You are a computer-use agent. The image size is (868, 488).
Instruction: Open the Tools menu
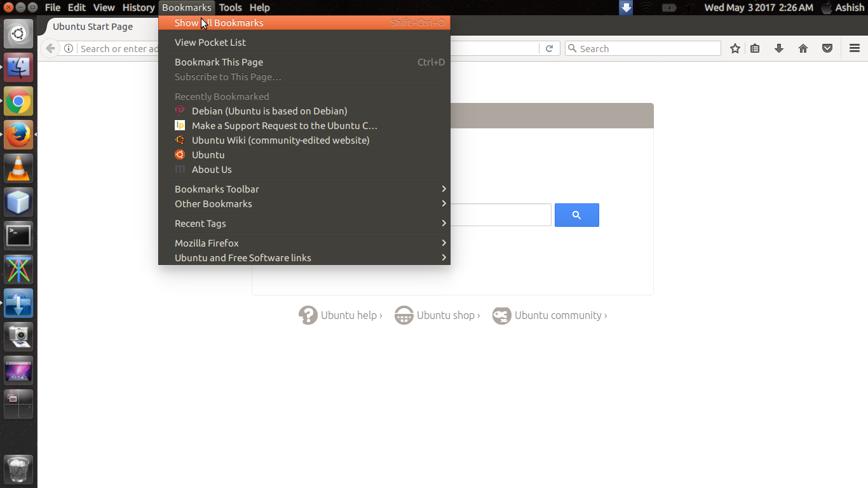pyautogui.click(x=231, y=8)
